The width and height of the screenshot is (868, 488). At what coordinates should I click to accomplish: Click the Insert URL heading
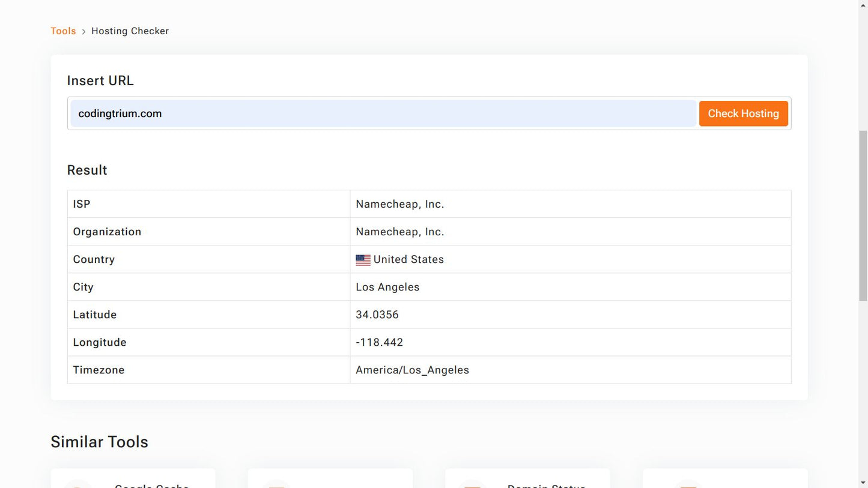click(x=100, y=80)
